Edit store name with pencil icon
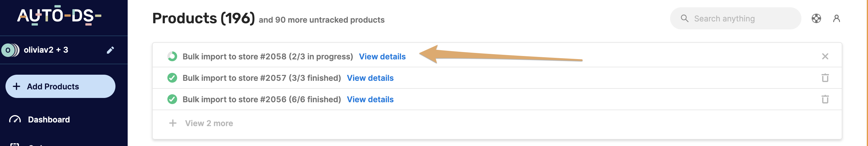 point(110,50)
